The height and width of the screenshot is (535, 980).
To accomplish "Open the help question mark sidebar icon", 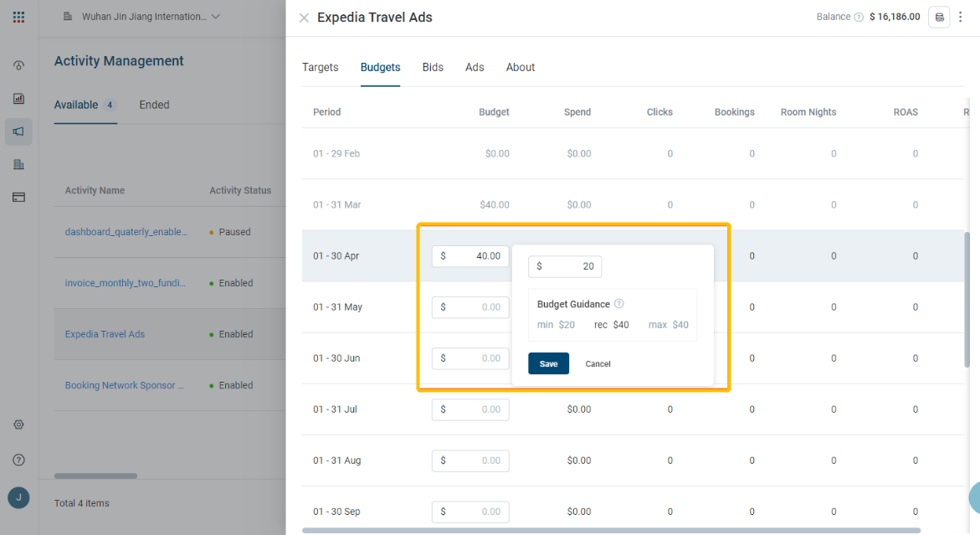I will (18, 460).
